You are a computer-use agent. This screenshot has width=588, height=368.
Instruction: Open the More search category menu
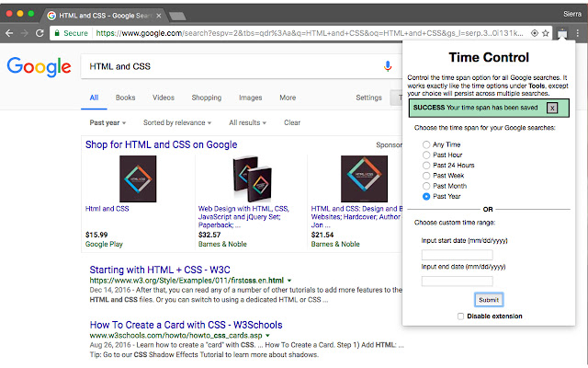pyautogui.click(x=288, y=98)
